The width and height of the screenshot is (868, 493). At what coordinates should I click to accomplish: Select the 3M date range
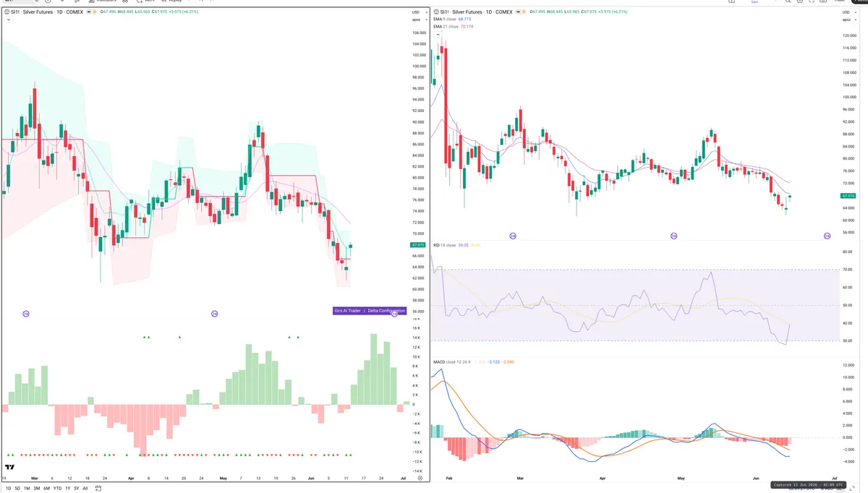(37, 489)
